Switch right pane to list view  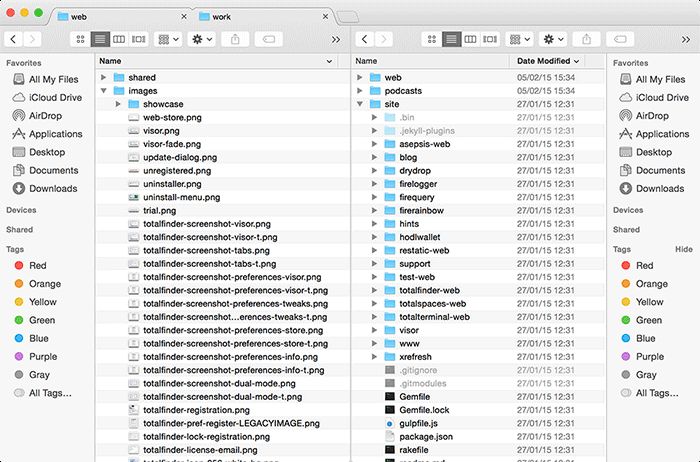(451, 39)
